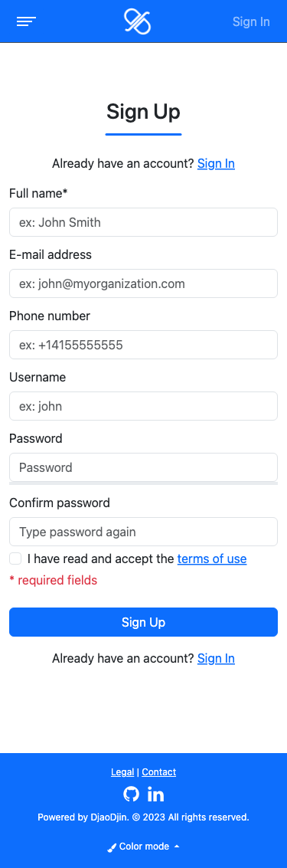This screenshot has width=287, height=868.
Task: Follow the Sign In link below the button
Action: 217,658
